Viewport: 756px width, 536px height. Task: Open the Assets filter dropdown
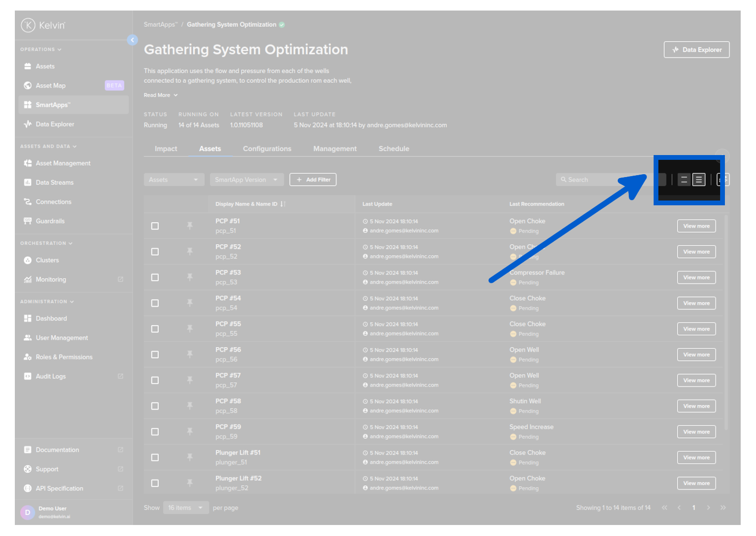point(174,180)
